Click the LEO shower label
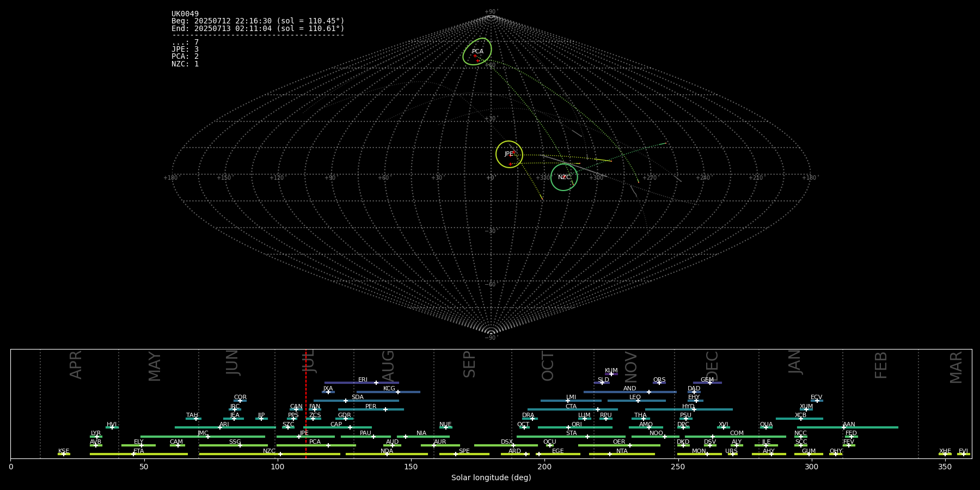Screen dimensions: 980x490 tap(635, 397)
